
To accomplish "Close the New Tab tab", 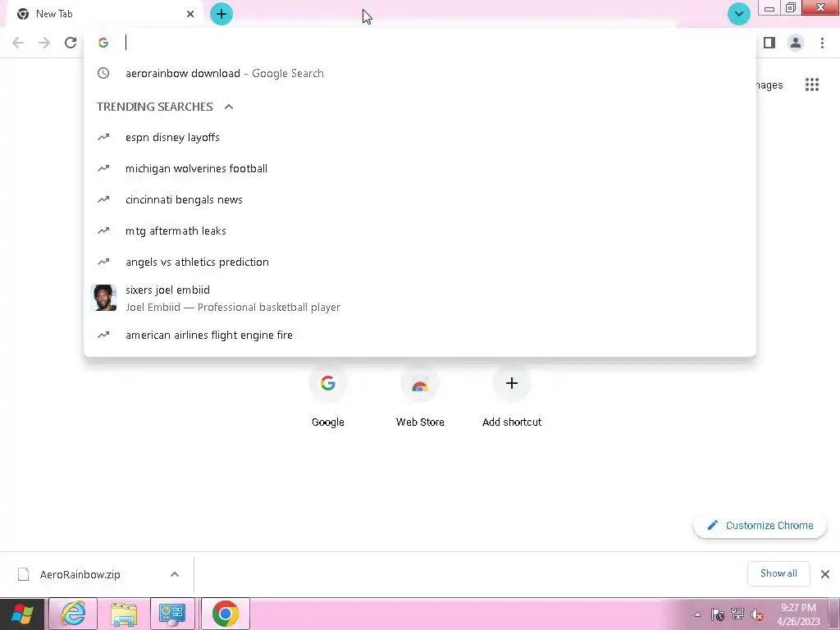I will pos(190,14).
